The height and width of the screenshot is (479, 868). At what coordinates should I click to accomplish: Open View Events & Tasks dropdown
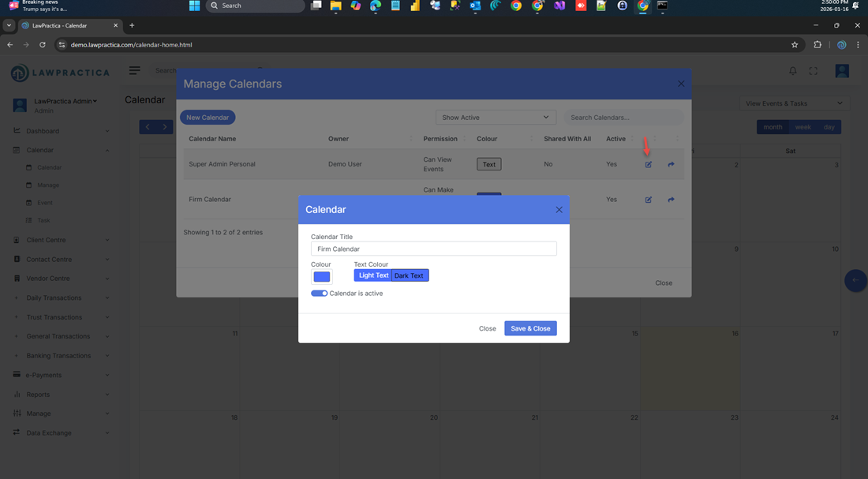[x=794, y=103]
